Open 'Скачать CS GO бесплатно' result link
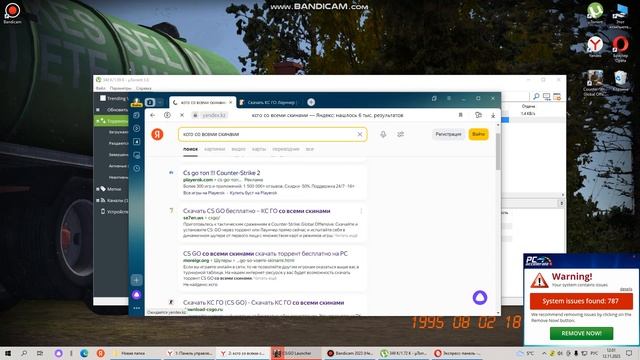This screenshot has width=640, height=360. pyautogui.click(x=257, y=211)
